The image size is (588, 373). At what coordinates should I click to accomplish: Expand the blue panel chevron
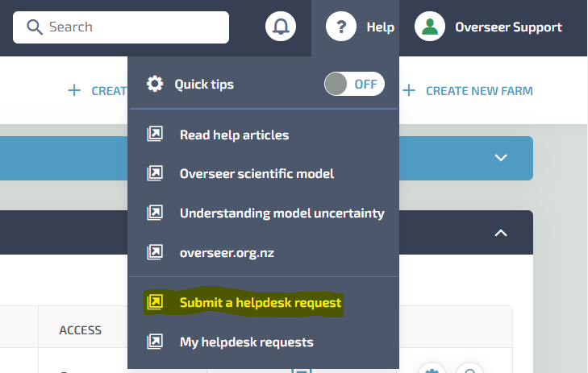[501, 158]
